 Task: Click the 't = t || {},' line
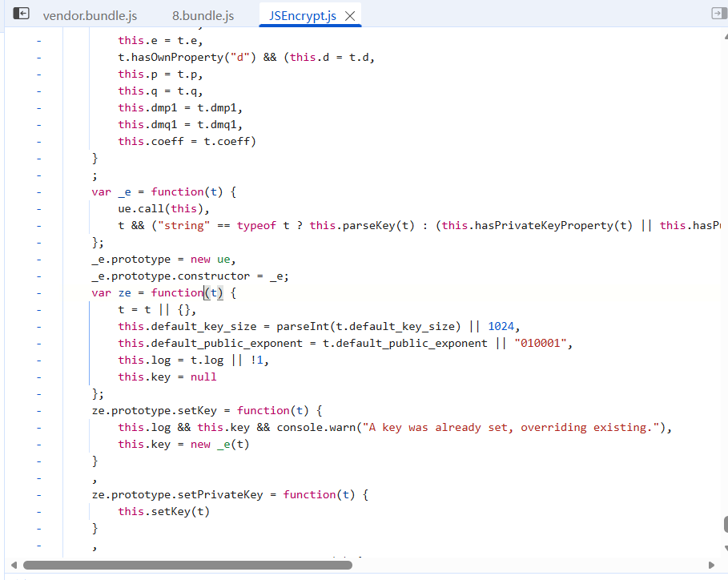coord(158,310)
